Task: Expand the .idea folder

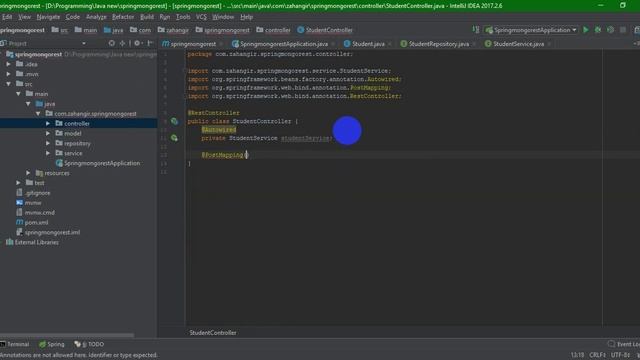Action: point(9,64)
